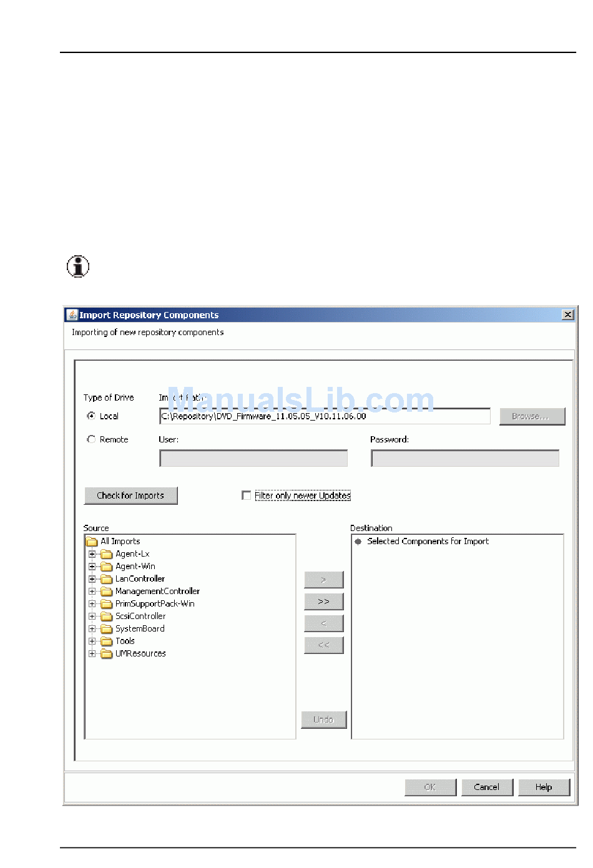
Task: Expand the ManagementController tree node
Action: pos(92,592)
